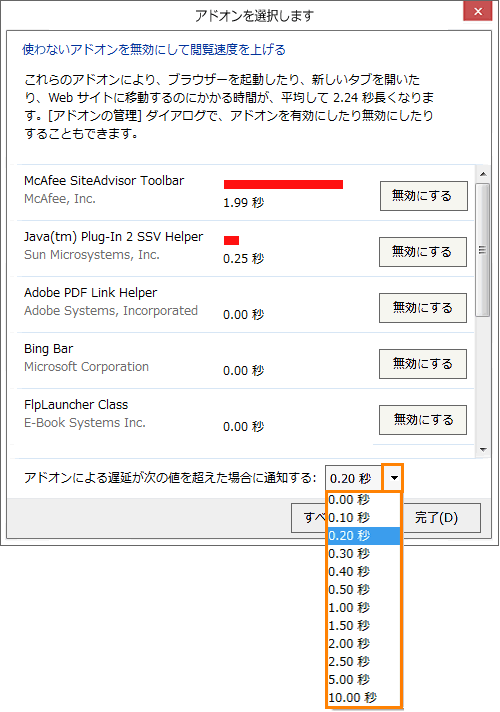Disable the Bing Bar add-on
This screenshot has height=712, width=500.
click(x=423, y=364)
